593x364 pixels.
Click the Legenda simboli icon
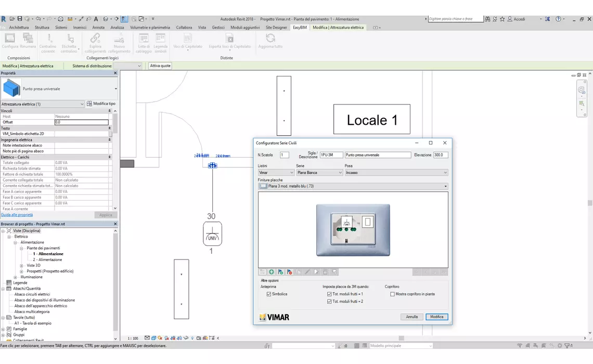(160, 38)
